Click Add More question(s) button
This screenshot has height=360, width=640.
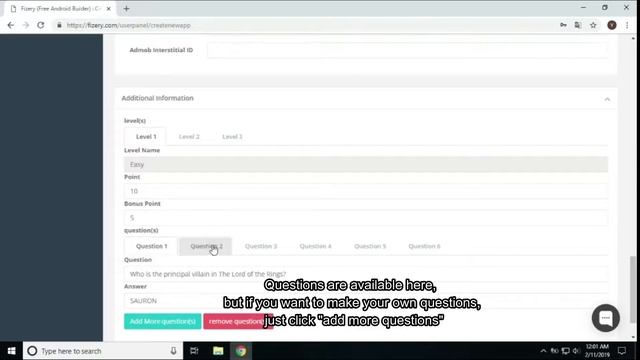162,321
